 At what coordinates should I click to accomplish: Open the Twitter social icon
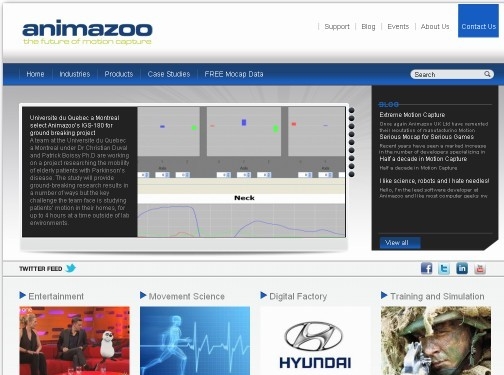[444, 268]
